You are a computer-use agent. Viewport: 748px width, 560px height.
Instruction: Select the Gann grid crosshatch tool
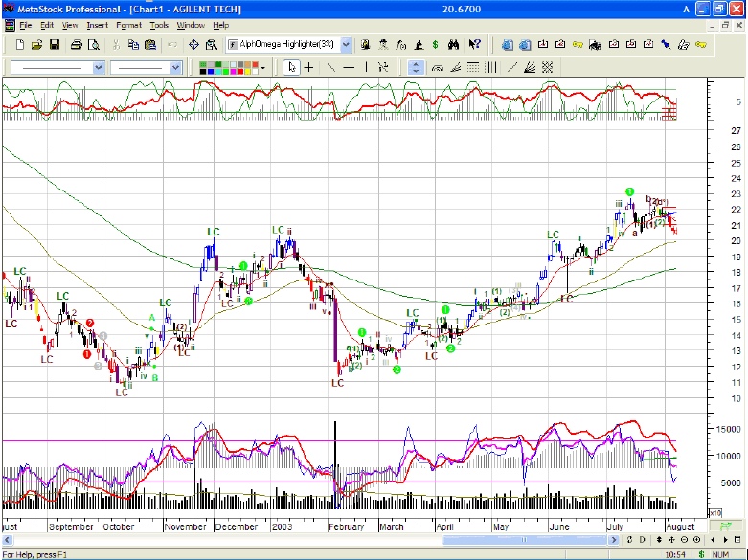tap(547, 68)
